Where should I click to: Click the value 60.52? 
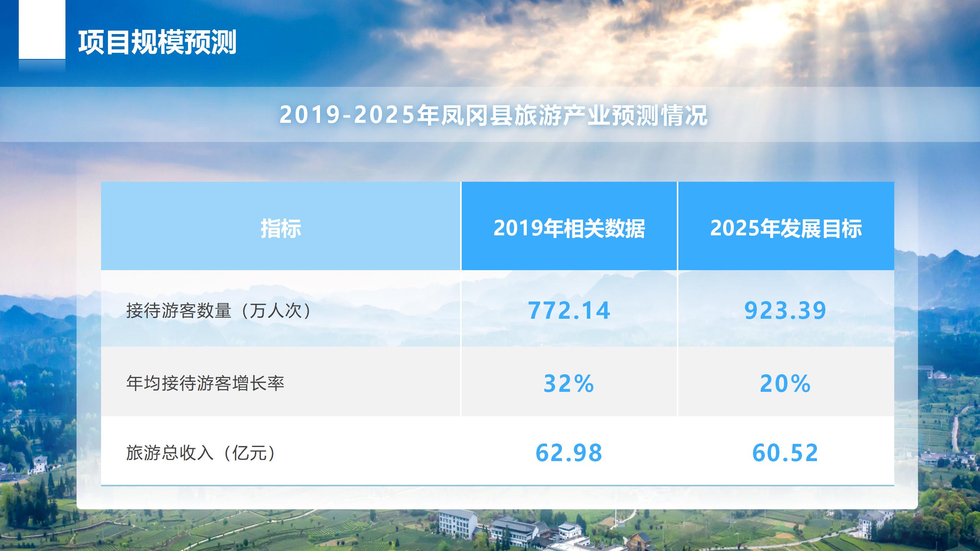click(x=785, y=453)
